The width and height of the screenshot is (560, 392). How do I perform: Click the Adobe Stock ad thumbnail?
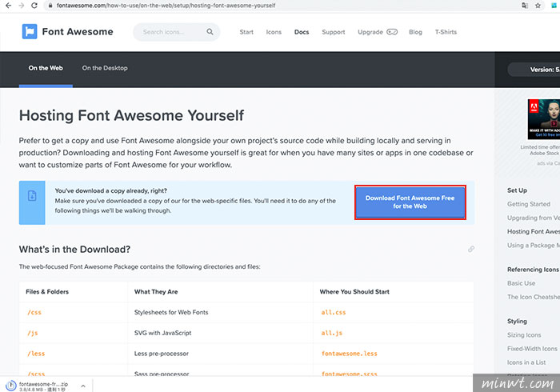pyautogui.click(x=544, y=119)
